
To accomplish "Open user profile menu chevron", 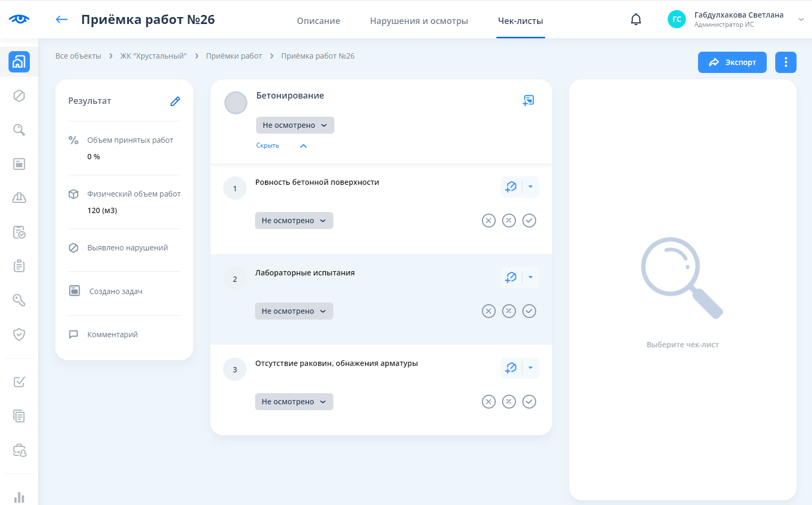I will 801,20.
